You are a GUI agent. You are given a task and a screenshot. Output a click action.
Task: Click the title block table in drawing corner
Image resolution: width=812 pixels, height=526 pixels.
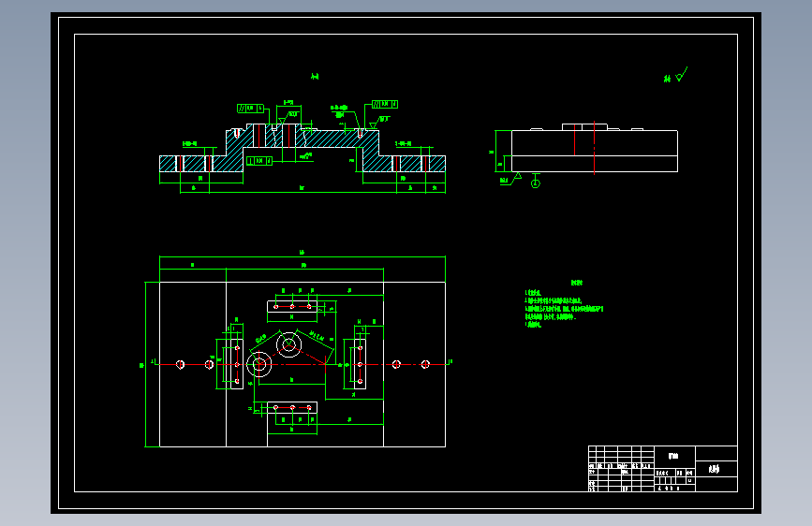coord(663,469)
